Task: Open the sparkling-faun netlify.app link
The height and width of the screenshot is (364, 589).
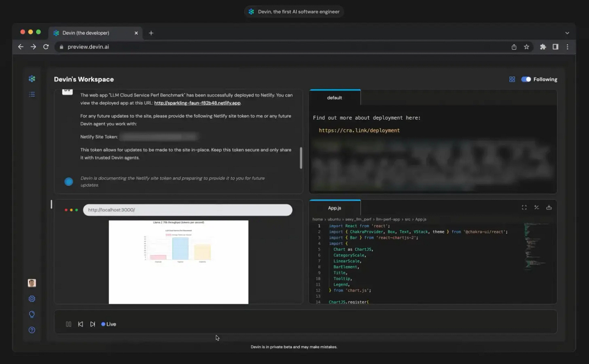Action: (197, 103)
